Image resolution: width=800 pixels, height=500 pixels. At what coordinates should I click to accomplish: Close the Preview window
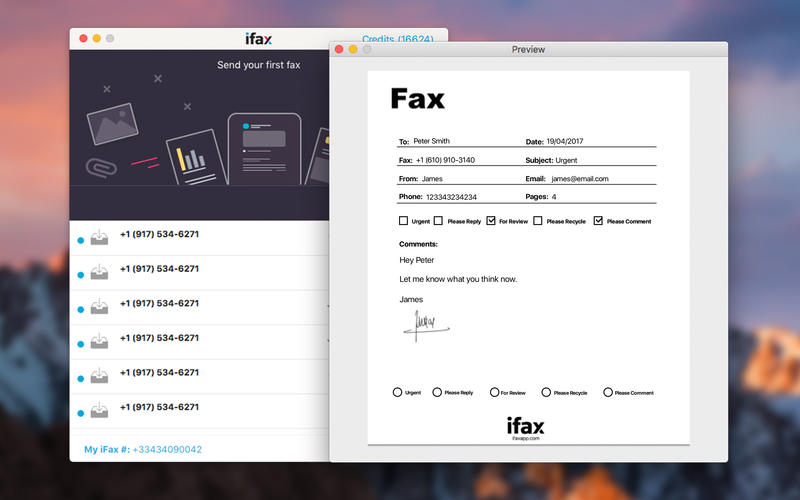click(339, 49)
